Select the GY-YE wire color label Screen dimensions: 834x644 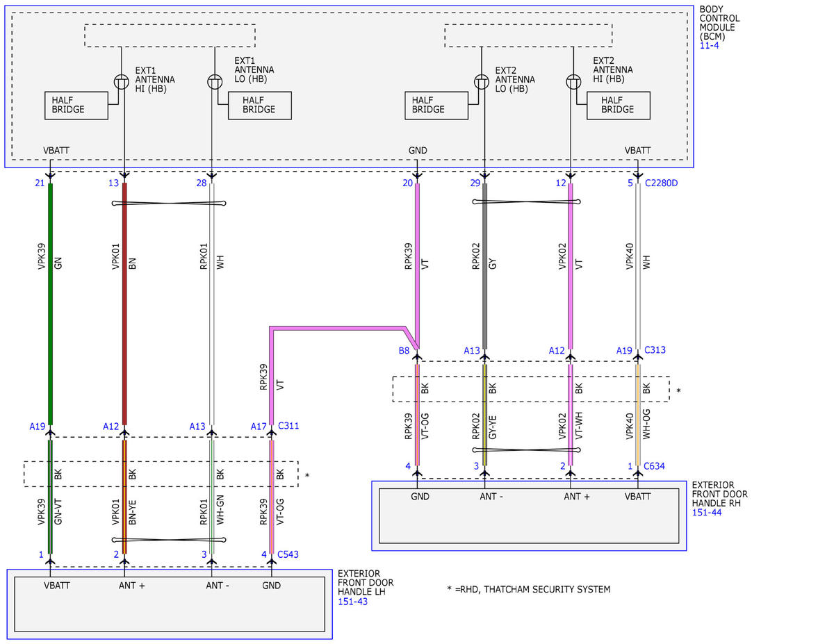(x=493, y=427)
